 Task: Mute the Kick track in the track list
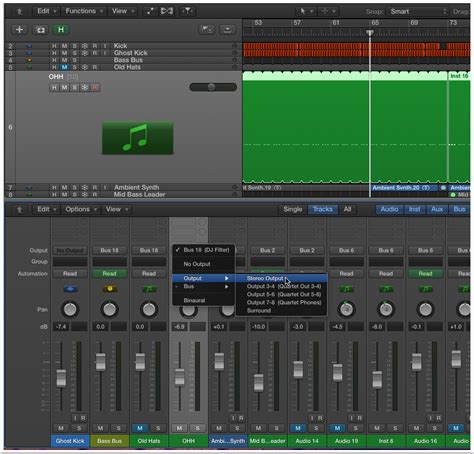pyautogui.click(x=64, y=46)
